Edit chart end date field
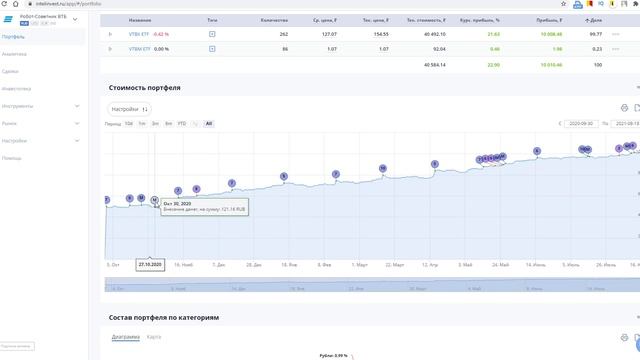The height and width of the screenshot is (360, 640). click(x=626, y=124)
